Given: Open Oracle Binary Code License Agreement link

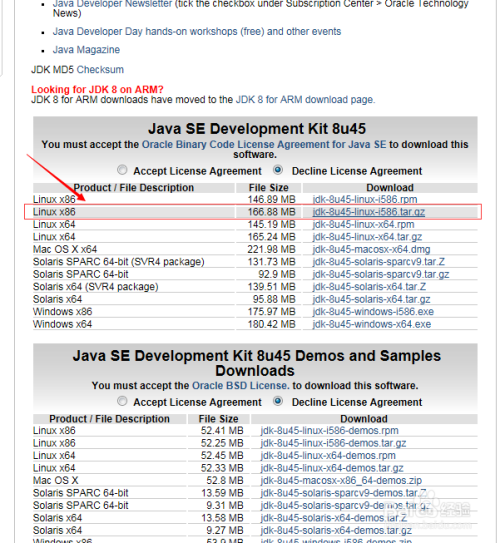Looking at the screenshot, I should point(264,144).
